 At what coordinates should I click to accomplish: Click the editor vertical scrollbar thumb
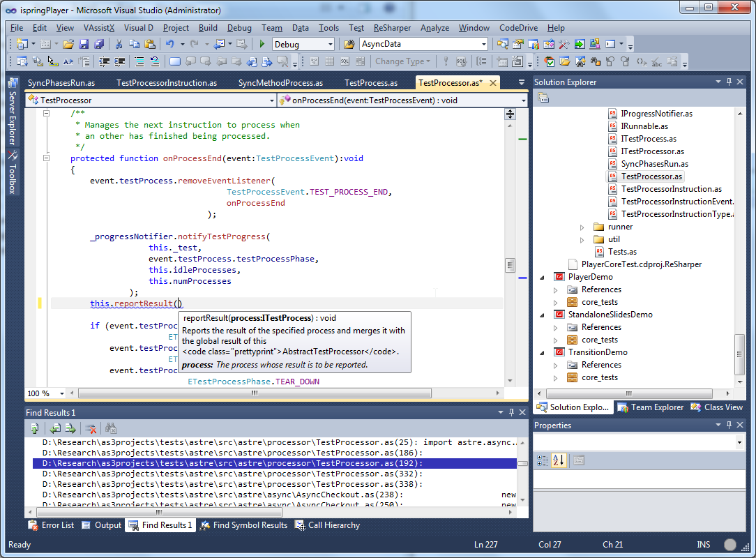tap(510, 265)
